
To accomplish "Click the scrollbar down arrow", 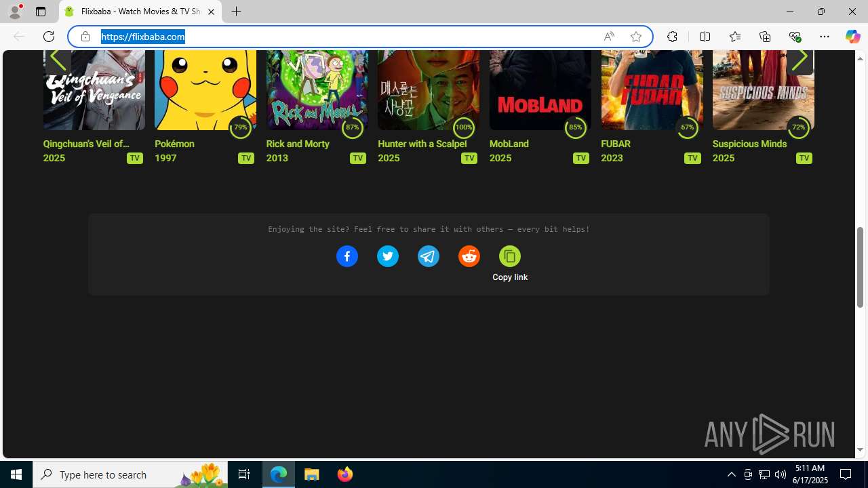I will pos(860,450).
